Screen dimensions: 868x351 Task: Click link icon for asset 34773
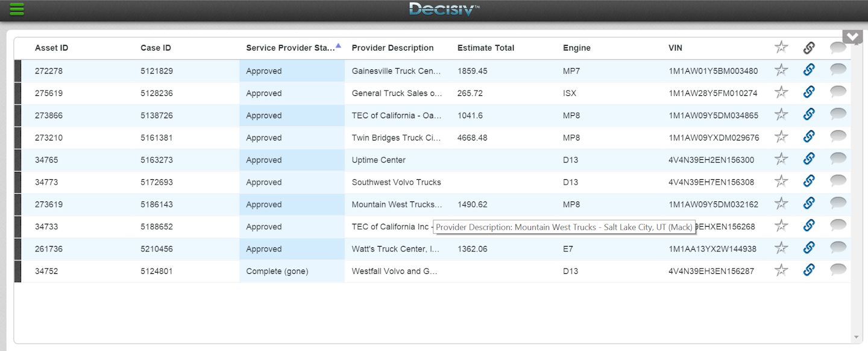click(x=809, y=182)
